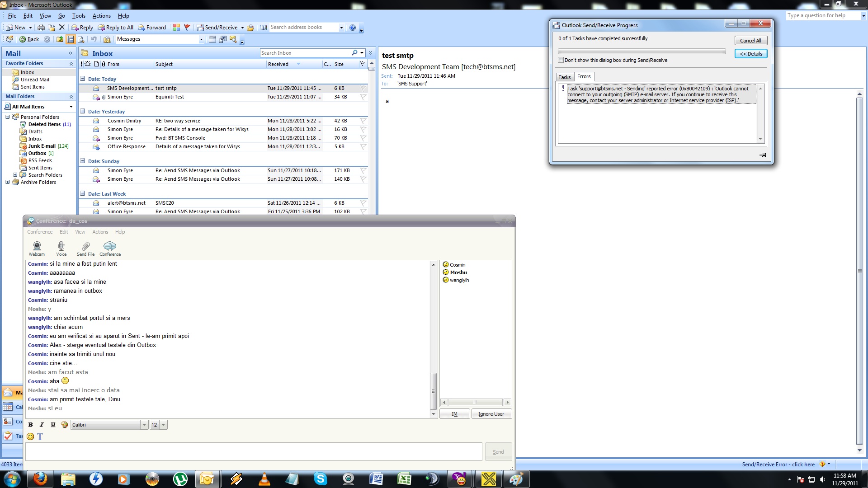This screenshot has width=868, height=488.
Task: Collapse the Date: Yesterday group
Action: coord(83,111)
